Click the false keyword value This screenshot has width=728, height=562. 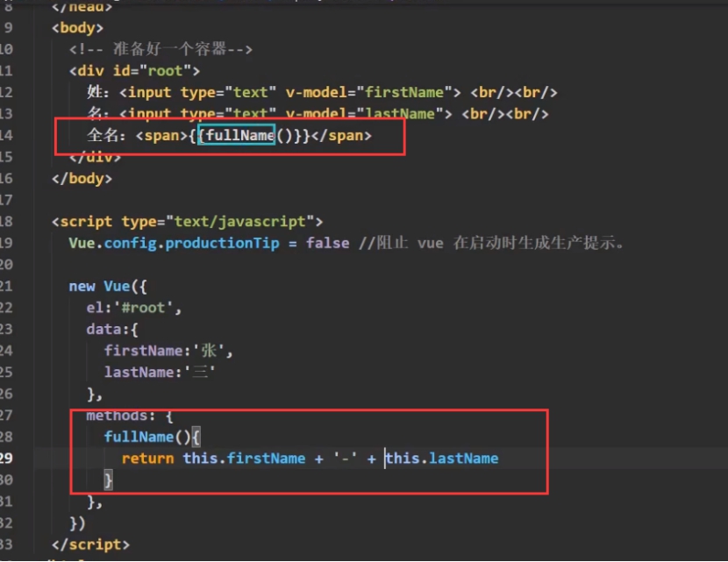[x=327, y=243]
